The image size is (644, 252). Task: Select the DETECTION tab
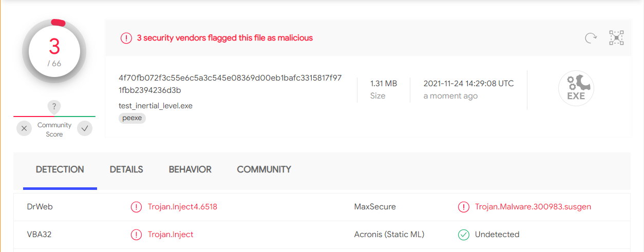click(x=60, y=169)
